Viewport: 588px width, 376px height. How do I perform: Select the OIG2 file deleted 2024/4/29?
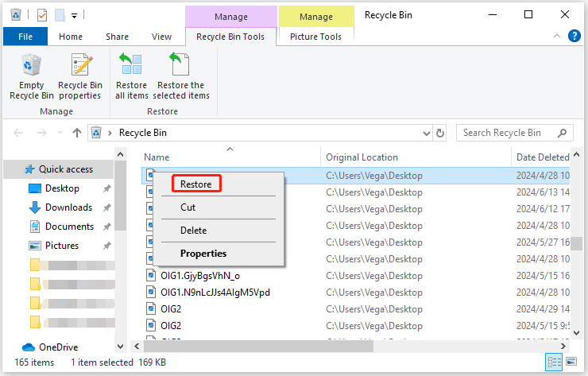[x=171, y=309]
